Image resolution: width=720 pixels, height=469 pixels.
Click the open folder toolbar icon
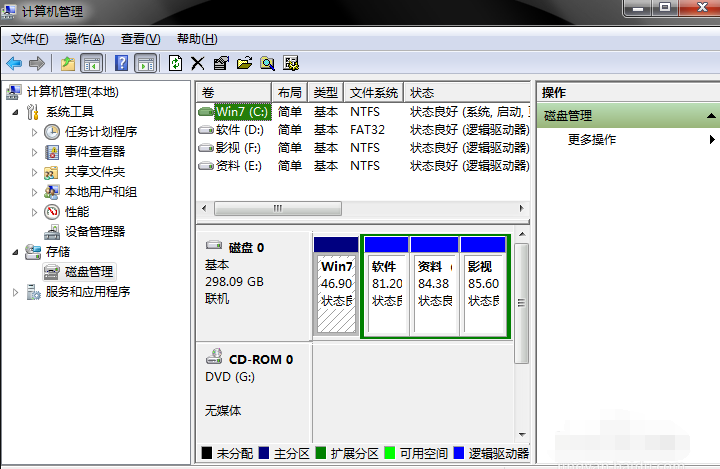[244, 63]
